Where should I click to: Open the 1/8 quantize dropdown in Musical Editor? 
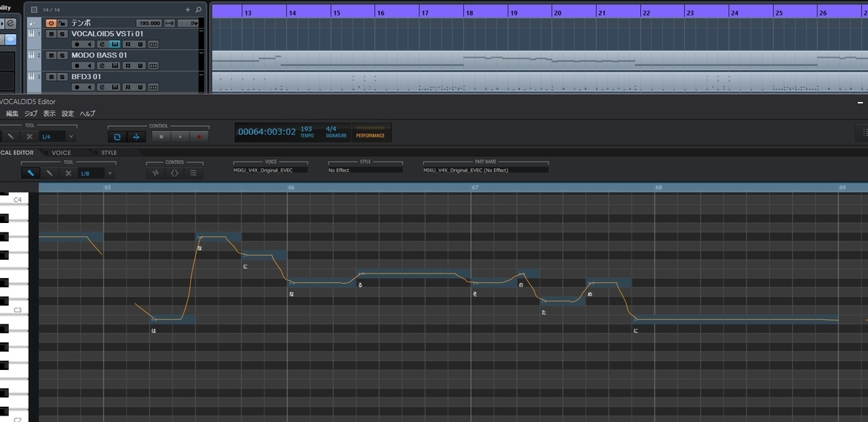click(x=110, y=173)
